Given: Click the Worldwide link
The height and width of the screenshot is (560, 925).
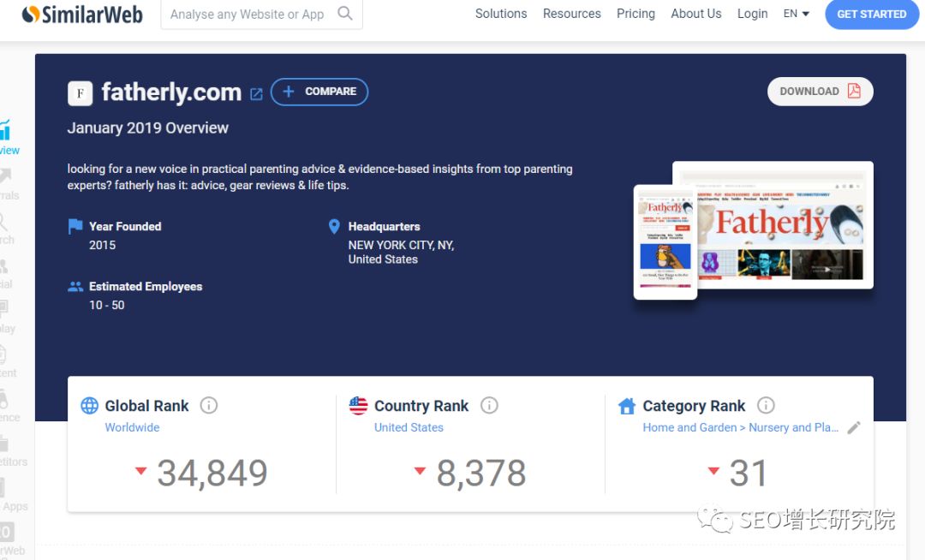Looking at the screenshot, I should [x=132, y=427].
